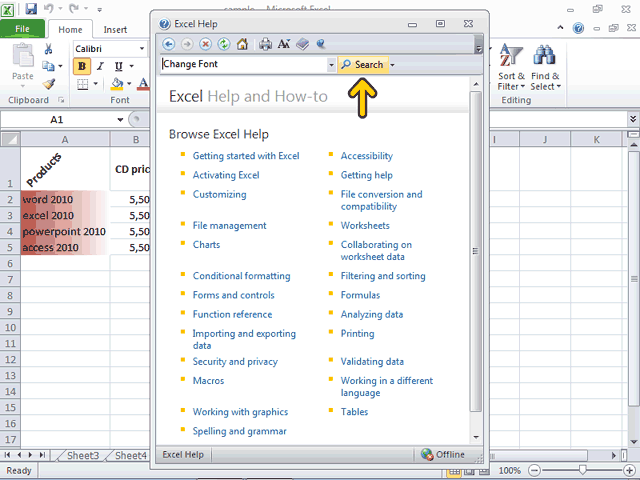640x480 pixels.
Task: Expand the Underline style dropdown arrow
Action: [131, 66]
